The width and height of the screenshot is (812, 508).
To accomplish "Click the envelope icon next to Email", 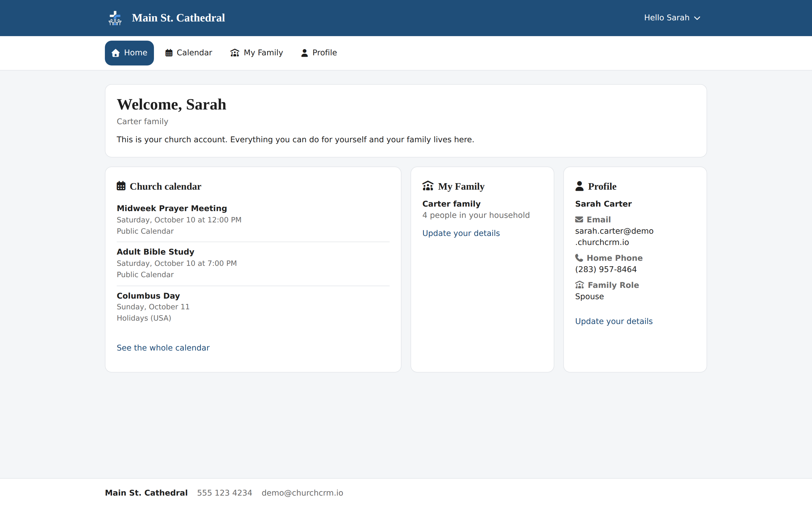I will (579, 219).
